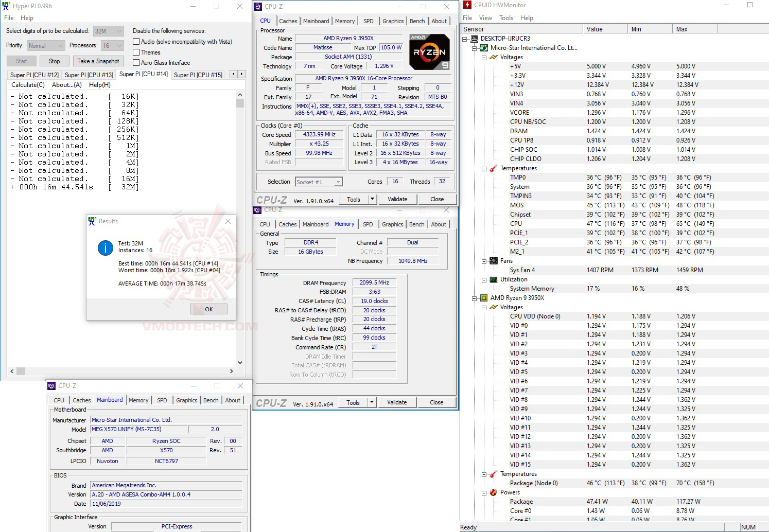Screen dimensions: 769x532
Task: Click OK in the 32M test Results dialog
Action: pyautogui.click(x=208, y=309)
